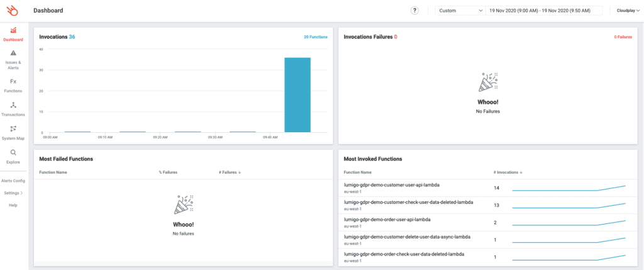Open Alerts Config in sidebar
644x270 pixels.
pos(13,181)
